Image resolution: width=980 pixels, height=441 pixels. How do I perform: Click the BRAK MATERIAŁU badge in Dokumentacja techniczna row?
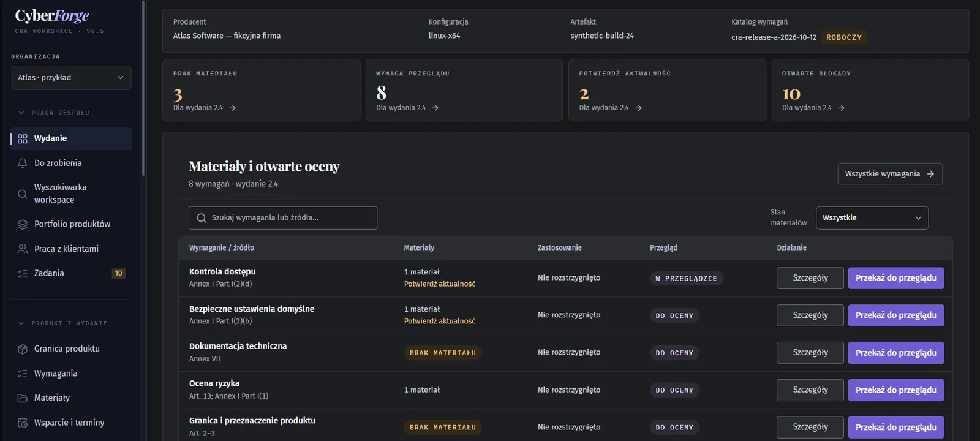[443, 353]
